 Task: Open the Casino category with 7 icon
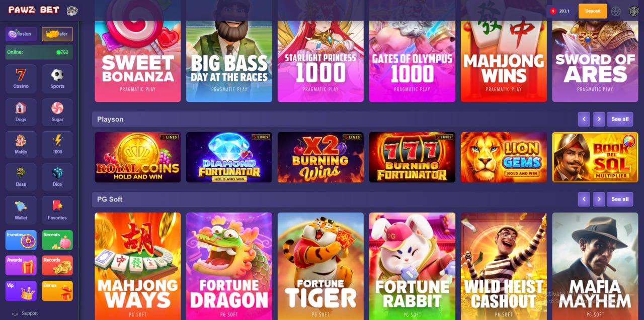coord(21,79)
